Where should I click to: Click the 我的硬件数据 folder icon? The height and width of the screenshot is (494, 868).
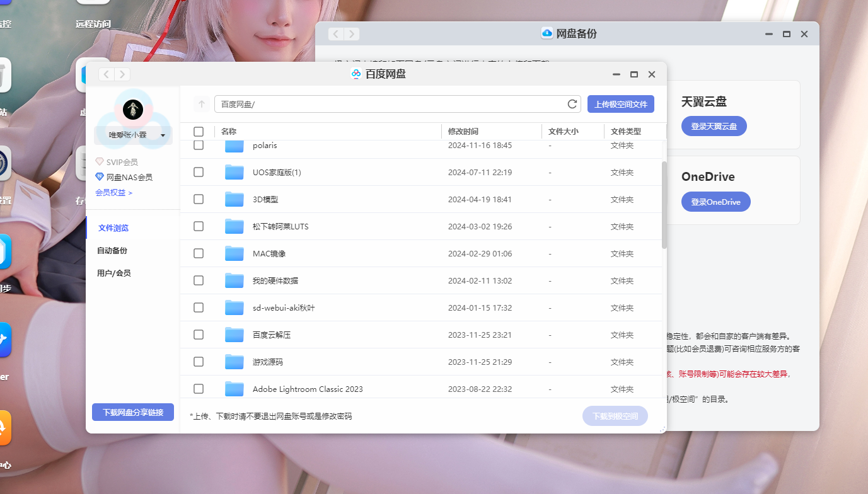pos(234,280)
